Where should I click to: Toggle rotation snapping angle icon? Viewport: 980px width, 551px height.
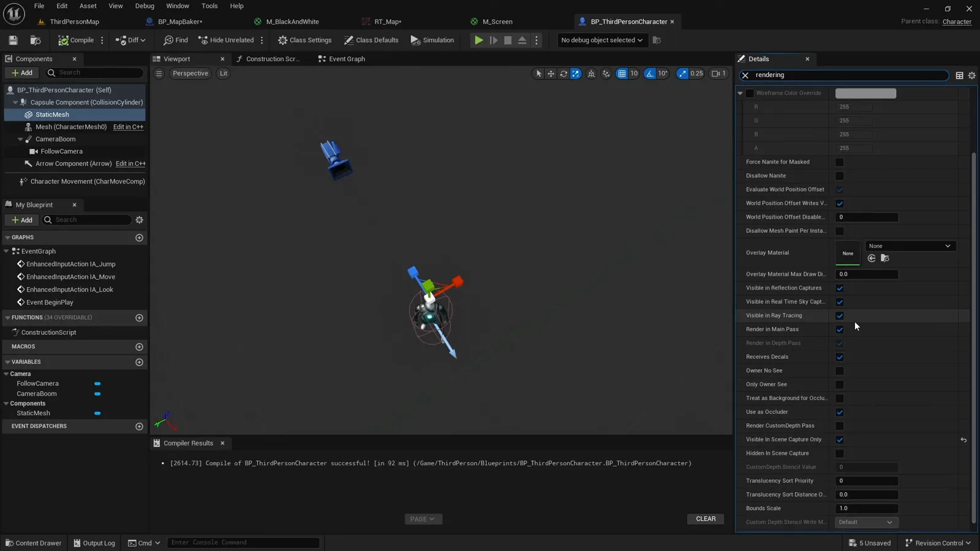click(650, 73)
